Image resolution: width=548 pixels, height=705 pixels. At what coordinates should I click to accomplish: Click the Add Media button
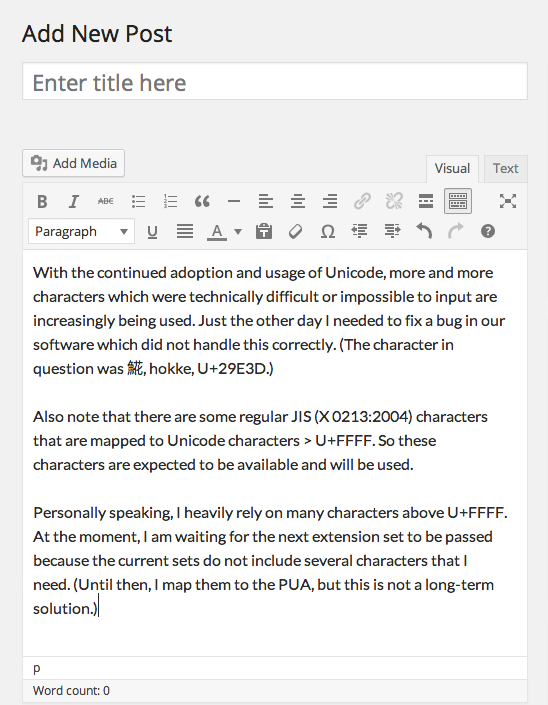[74, 163]
